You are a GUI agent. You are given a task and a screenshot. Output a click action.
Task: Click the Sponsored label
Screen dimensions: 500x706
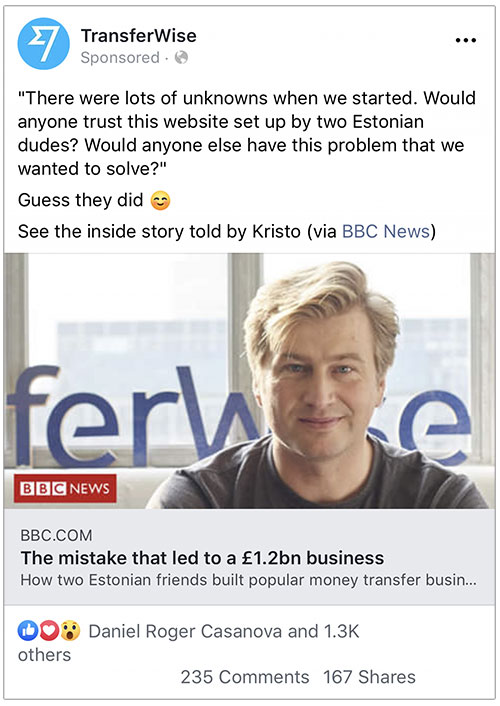120,58
